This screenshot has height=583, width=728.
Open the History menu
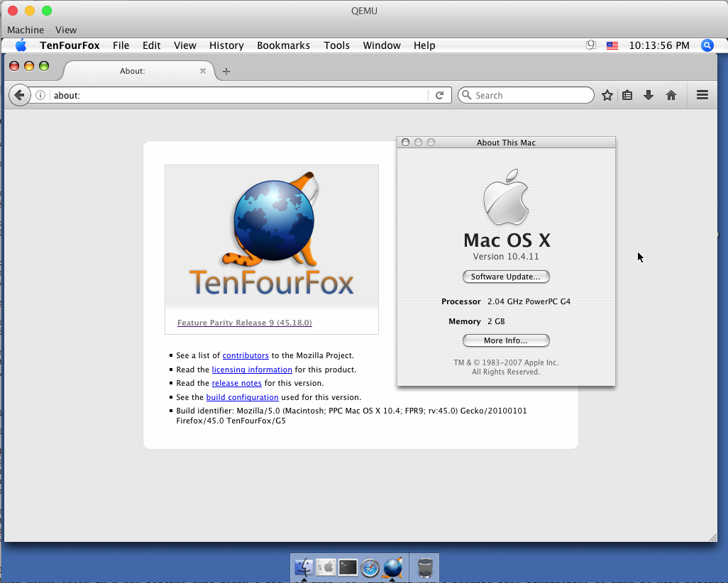click(226, 45)
